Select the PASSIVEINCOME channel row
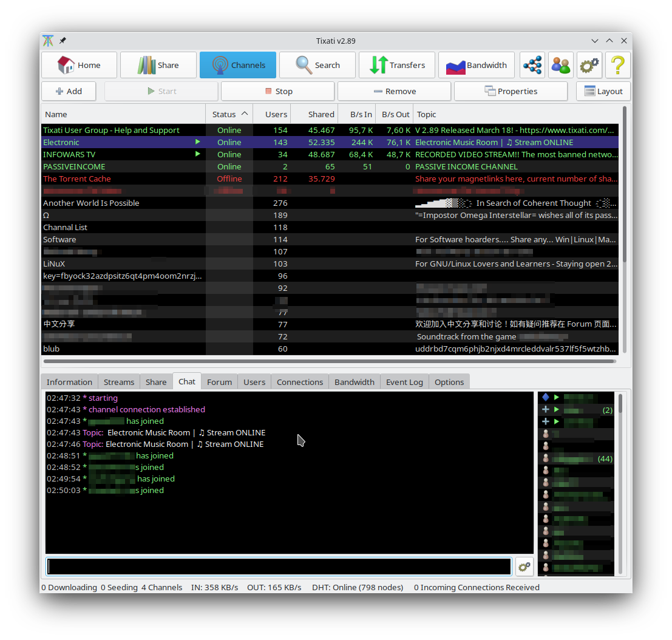The width and height of the screenshot is (672, 640). pyautogui.click(x=330, y=167)
